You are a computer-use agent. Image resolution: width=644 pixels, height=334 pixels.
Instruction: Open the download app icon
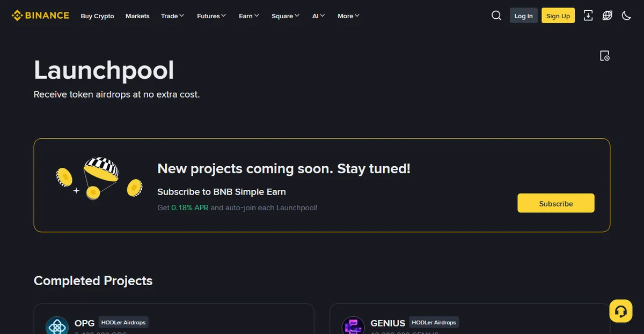(588, 16)
